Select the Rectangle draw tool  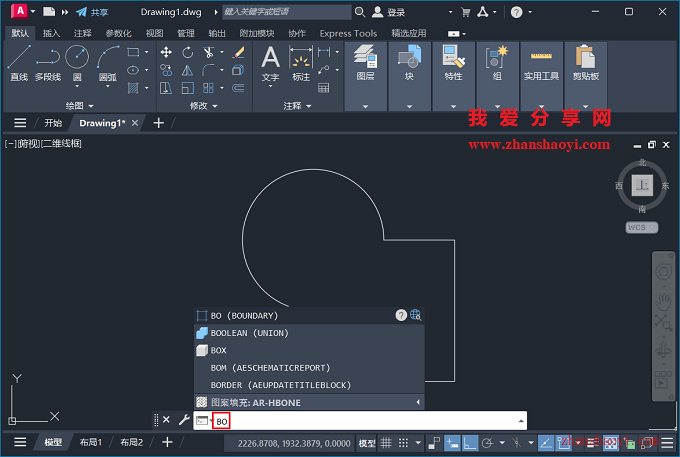click(133, 52)
